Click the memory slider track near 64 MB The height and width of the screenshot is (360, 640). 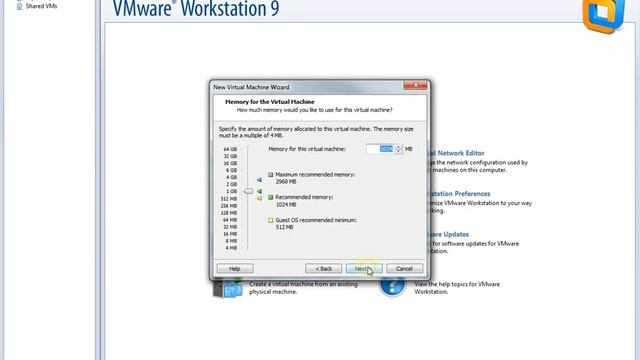pyautogui.click(x=247, y=220)
